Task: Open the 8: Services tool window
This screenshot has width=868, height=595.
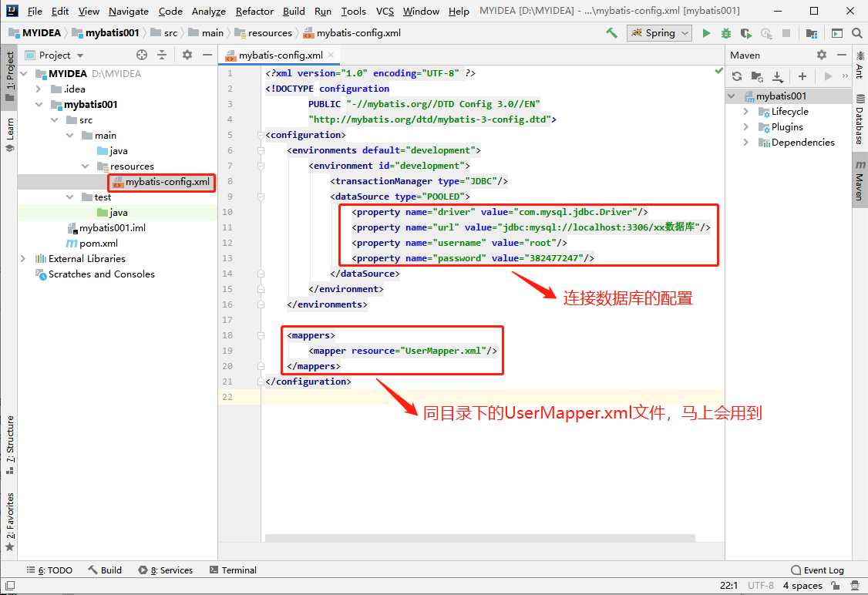Action: [x=166, y=570]
